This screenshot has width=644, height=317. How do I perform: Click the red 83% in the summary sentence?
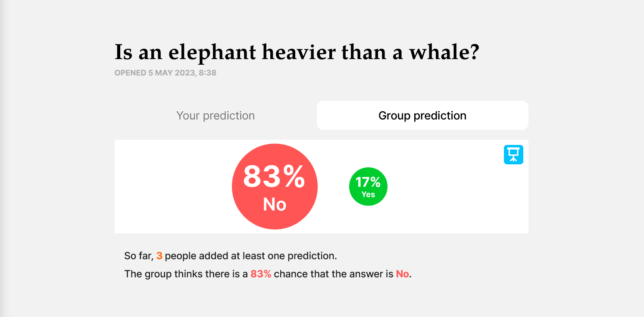tap(261, 274)
